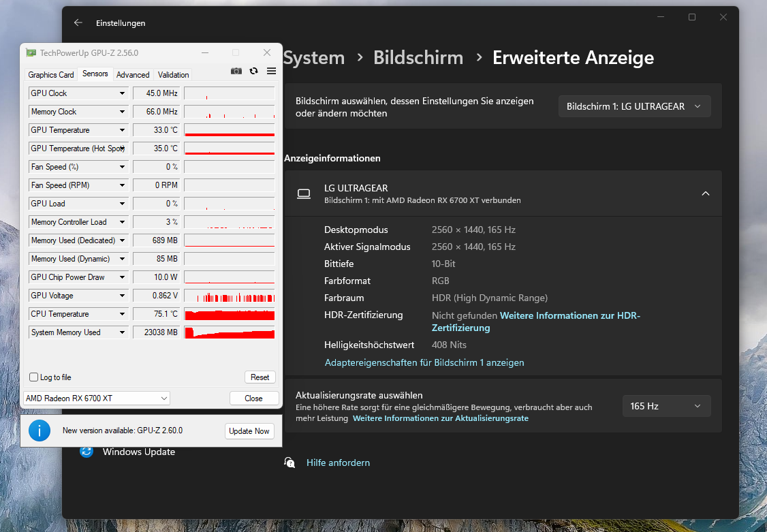
Task: Open the Bildschirm 1: LG ULTRAGEAR dropdown
Action: [x=634, y=106]
